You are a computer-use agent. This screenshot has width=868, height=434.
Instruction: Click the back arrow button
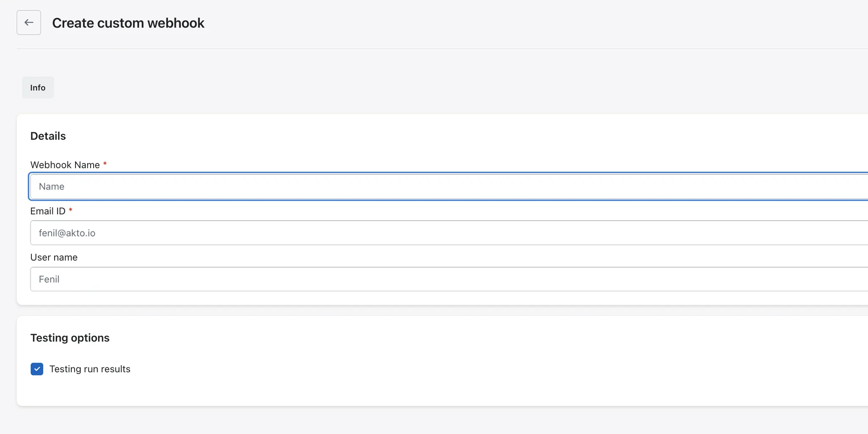pyautogui.click(x=29, y=22)
